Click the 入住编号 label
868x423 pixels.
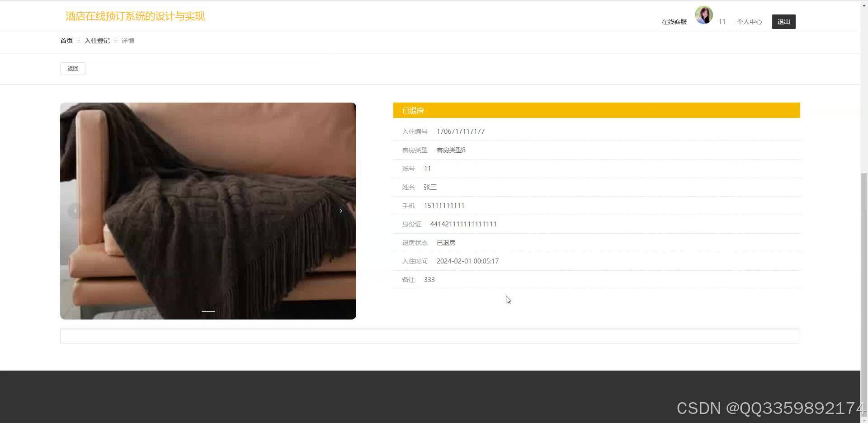pyautogui.click(x=415, y=132)
